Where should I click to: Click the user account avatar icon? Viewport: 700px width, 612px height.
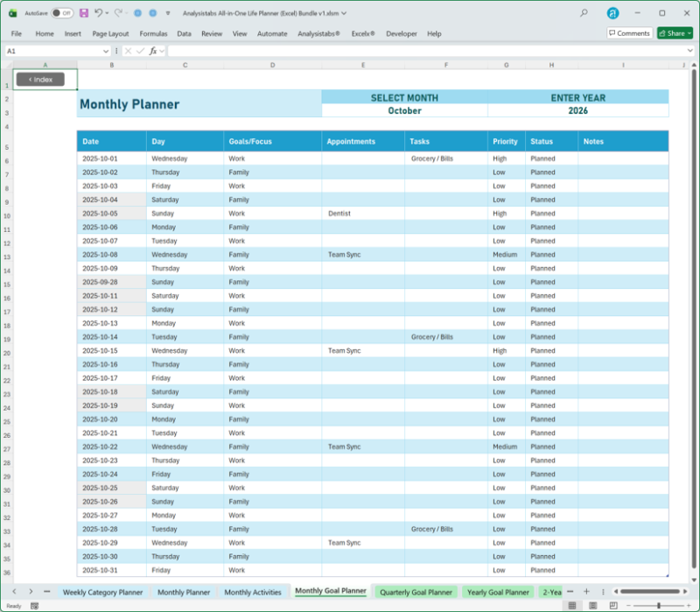tap(613, 13)
